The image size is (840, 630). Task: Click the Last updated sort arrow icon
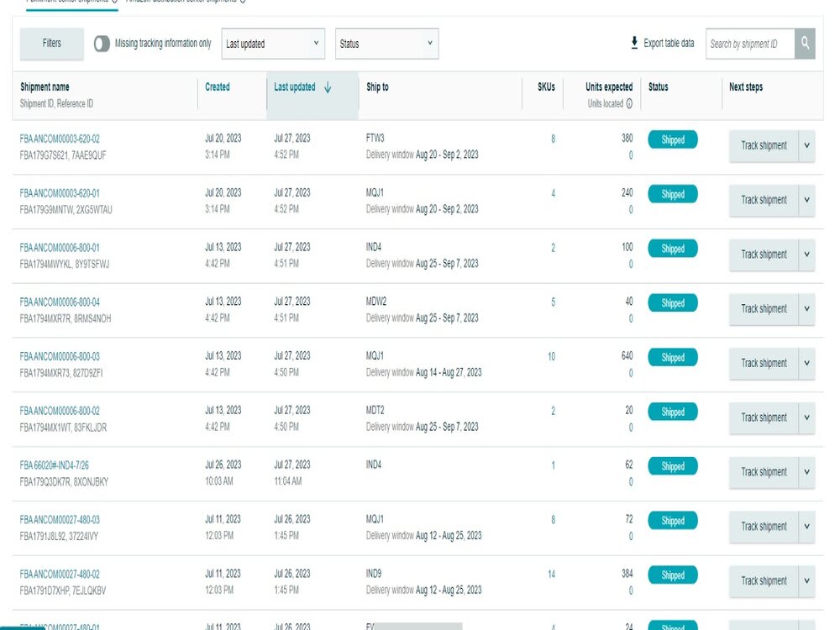[328, 87]
